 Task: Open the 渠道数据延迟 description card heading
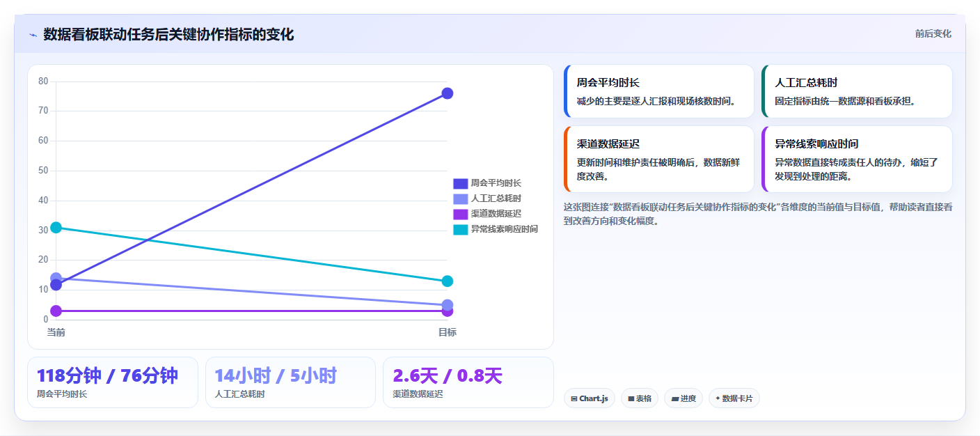click(x=608, y=144)
